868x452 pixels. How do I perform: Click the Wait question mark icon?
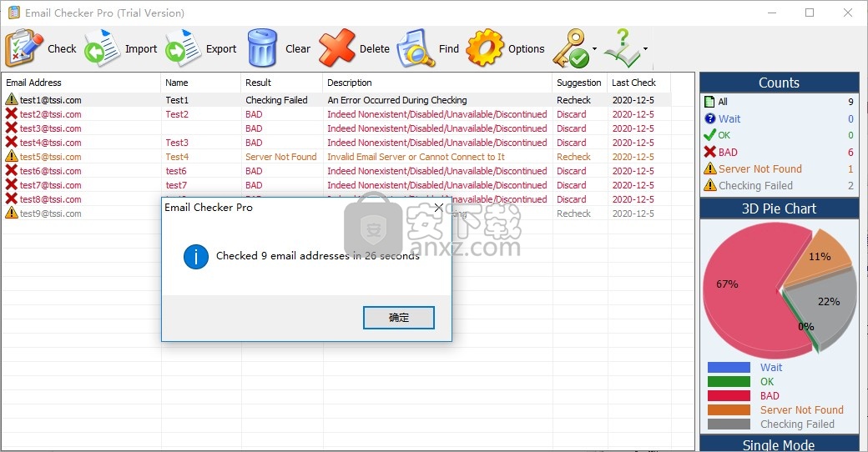pos(709,118)
